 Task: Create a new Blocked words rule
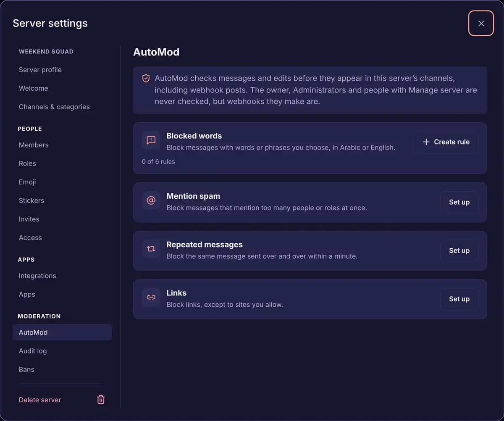tap(446, 142)
